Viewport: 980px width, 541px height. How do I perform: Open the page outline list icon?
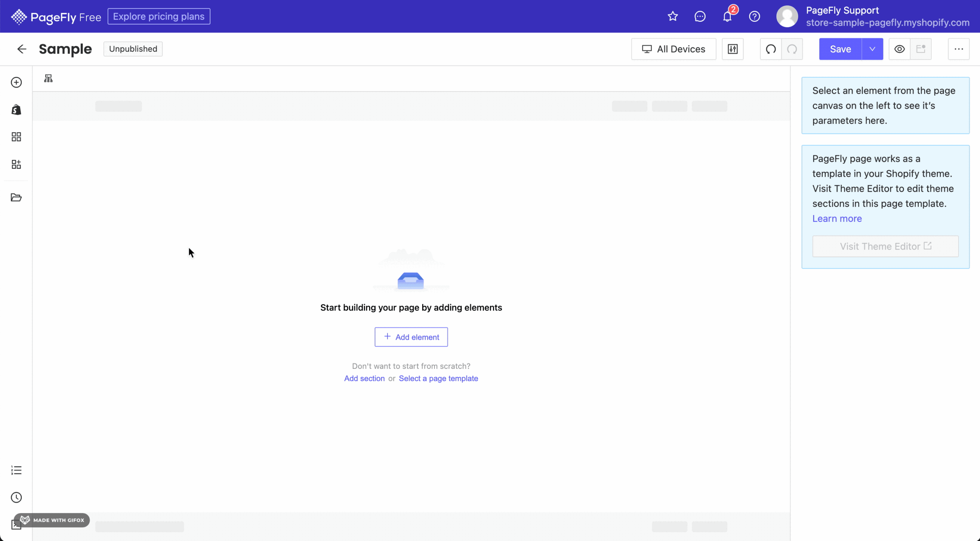pos(16,470)
